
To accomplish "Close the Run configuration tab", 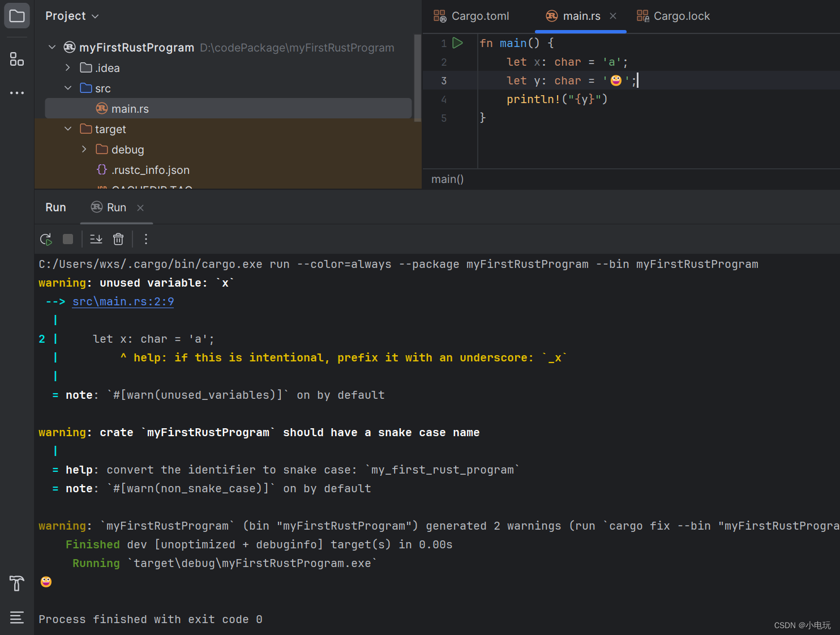I will 140,208.
